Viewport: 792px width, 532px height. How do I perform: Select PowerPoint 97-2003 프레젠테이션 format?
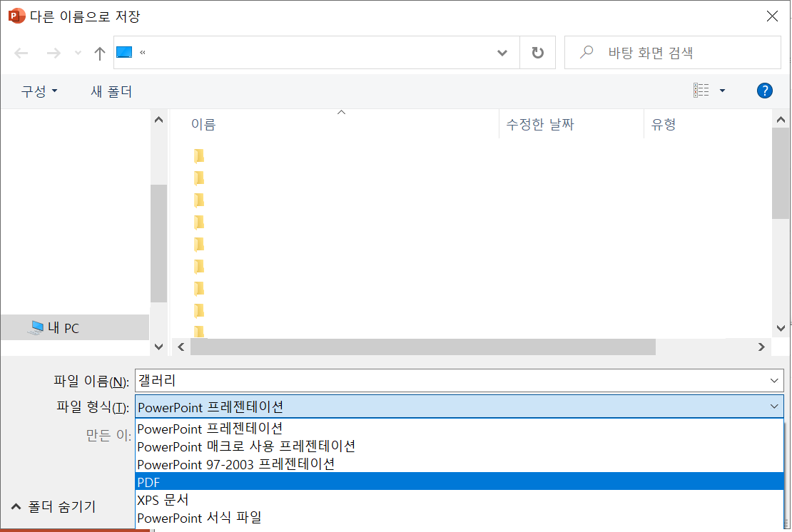pos(459,464)
